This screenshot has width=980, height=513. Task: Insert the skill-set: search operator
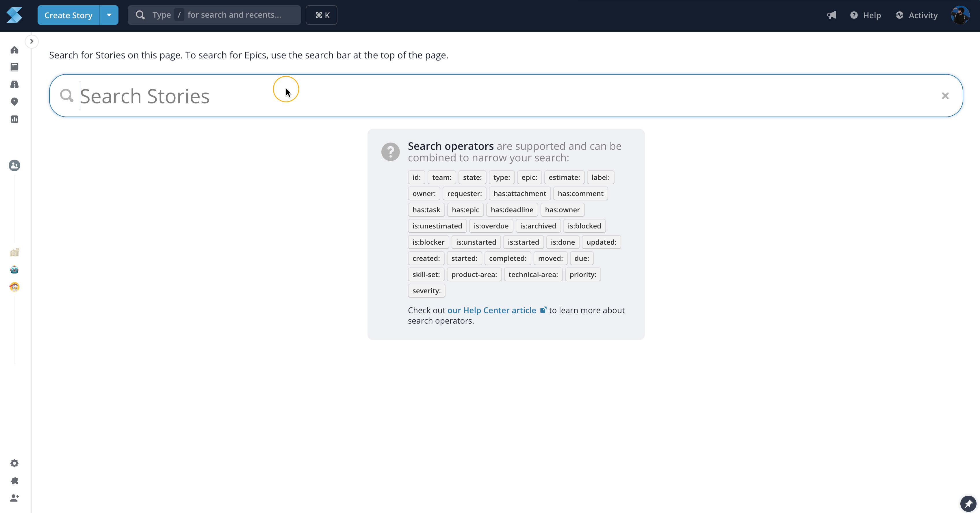pos(426,275)
